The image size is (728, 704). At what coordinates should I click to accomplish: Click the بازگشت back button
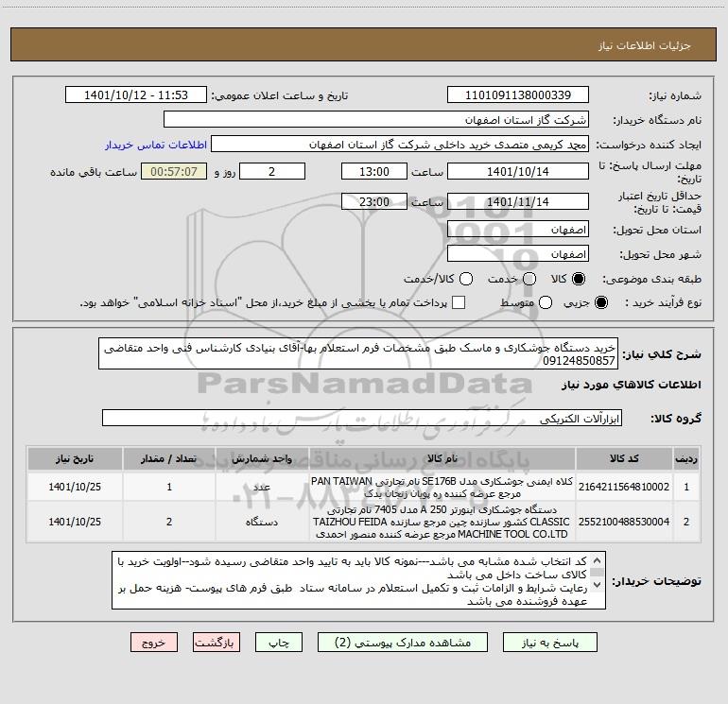click(x=217, y=643)
